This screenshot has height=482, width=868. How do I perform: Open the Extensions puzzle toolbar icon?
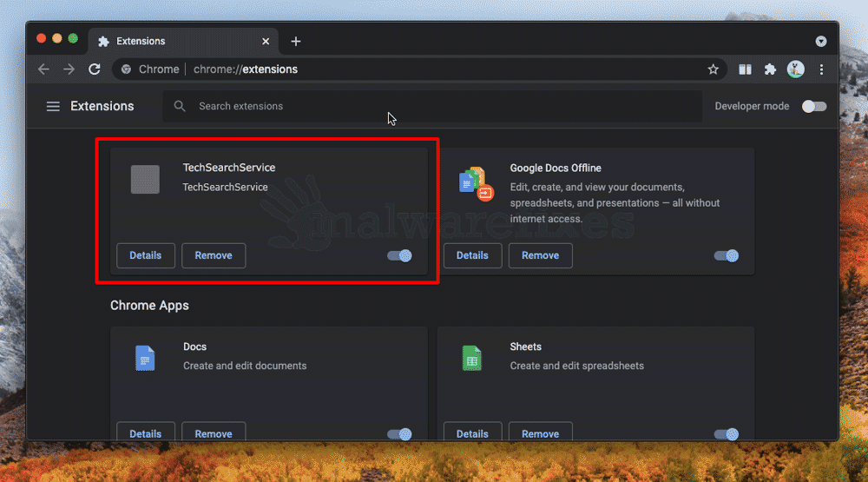[x=770, y=69]
